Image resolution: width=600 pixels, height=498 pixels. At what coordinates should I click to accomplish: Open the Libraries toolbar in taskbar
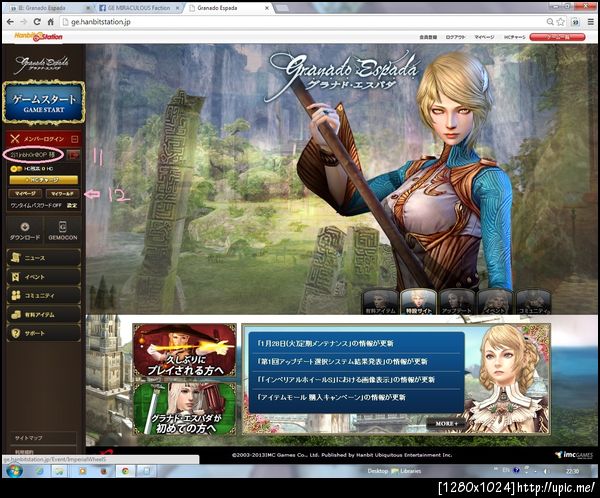(406, 471)
